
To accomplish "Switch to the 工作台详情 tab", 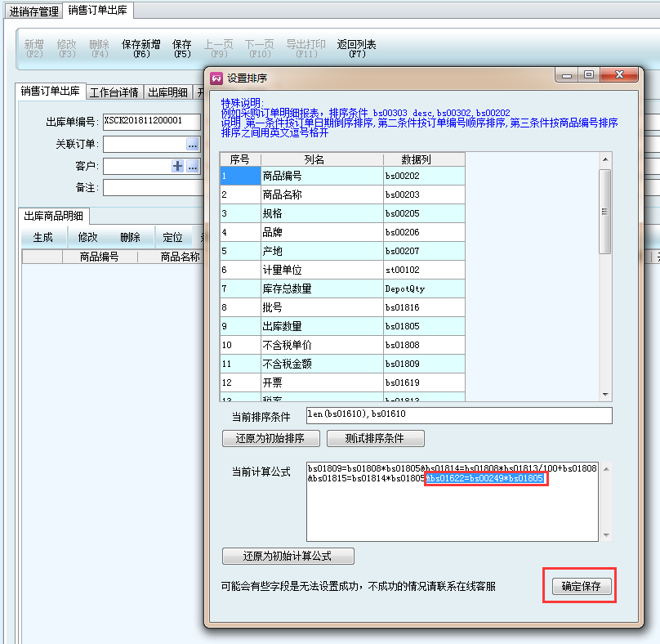I will [x=114, y=92].
